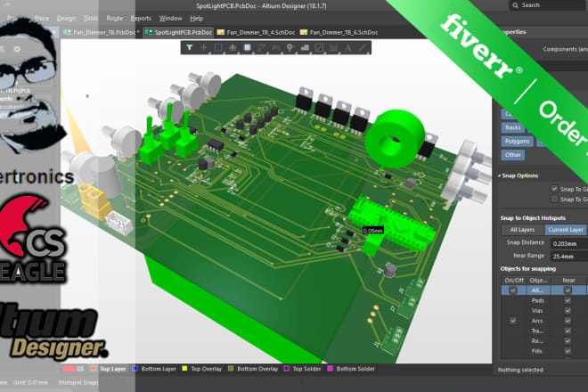Open the Reports menu

pyautogui.click(x=141, y=18)
